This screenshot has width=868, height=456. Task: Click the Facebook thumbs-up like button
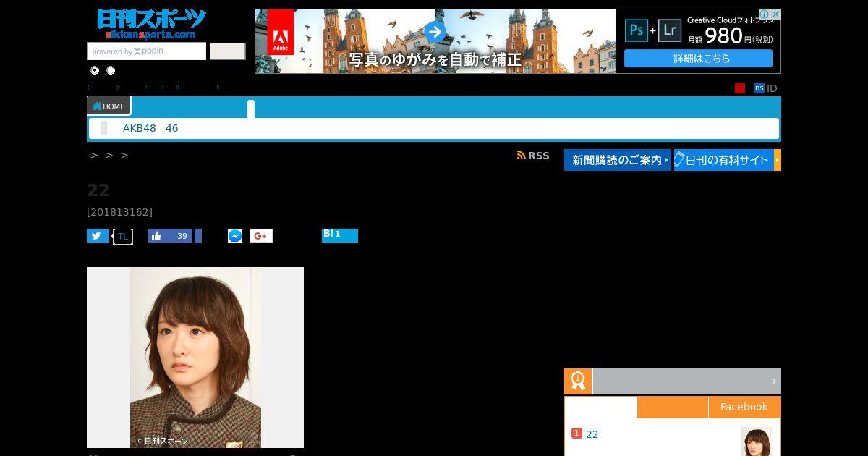157,236
